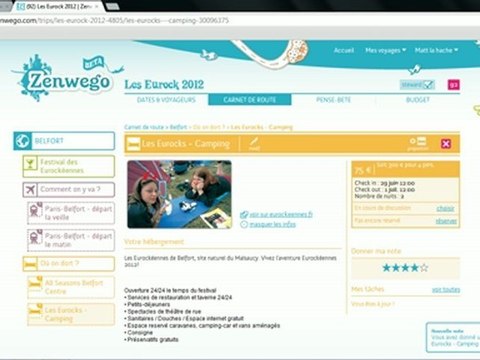The height and width of the screenshot is (360, 480).
Task: Open Festival des Eurockéennes sidebar item
Action: tap(69, 166)
